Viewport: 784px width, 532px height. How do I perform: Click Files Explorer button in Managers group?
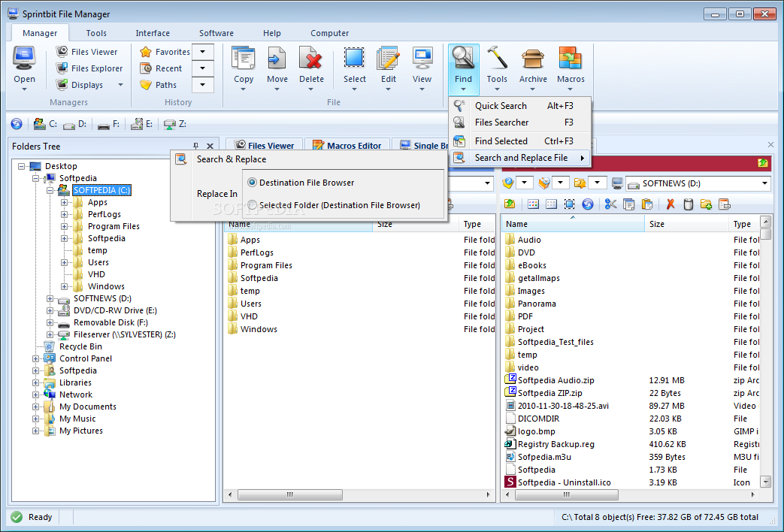pos(89,68)
